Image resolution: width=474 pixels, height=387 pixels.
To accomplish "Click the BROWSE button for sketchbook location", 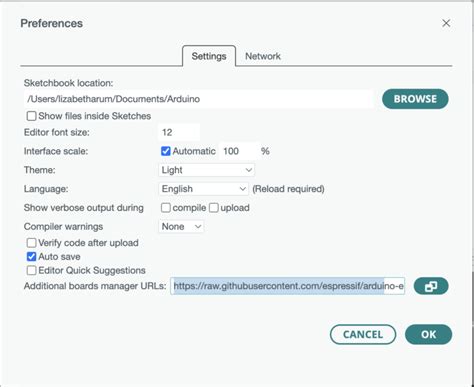I will click(415, 99).
